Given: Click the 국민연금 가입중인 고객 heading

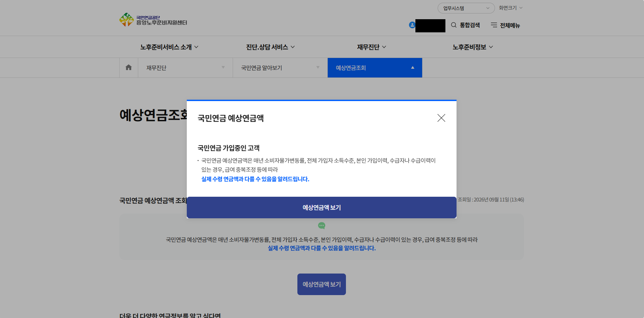Looking at the screenshot, I should click(x=229, y=148).
